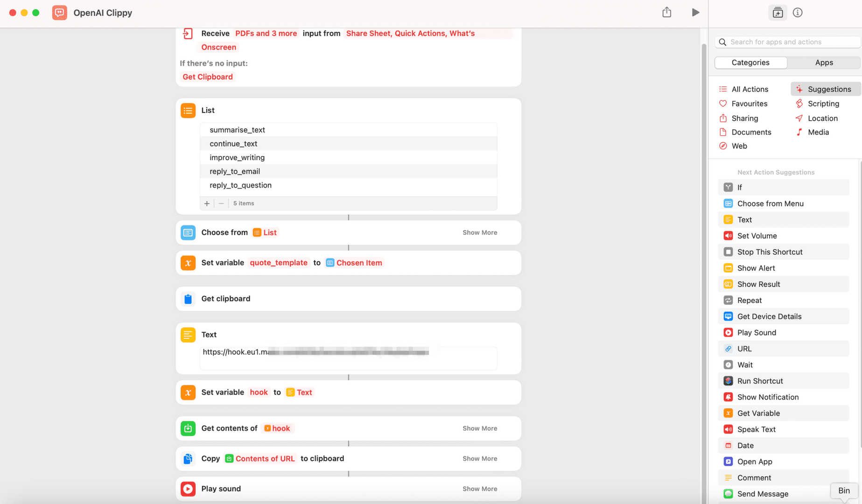
Task: Switch to the Apps tab
Action: [x=824, y=62]
